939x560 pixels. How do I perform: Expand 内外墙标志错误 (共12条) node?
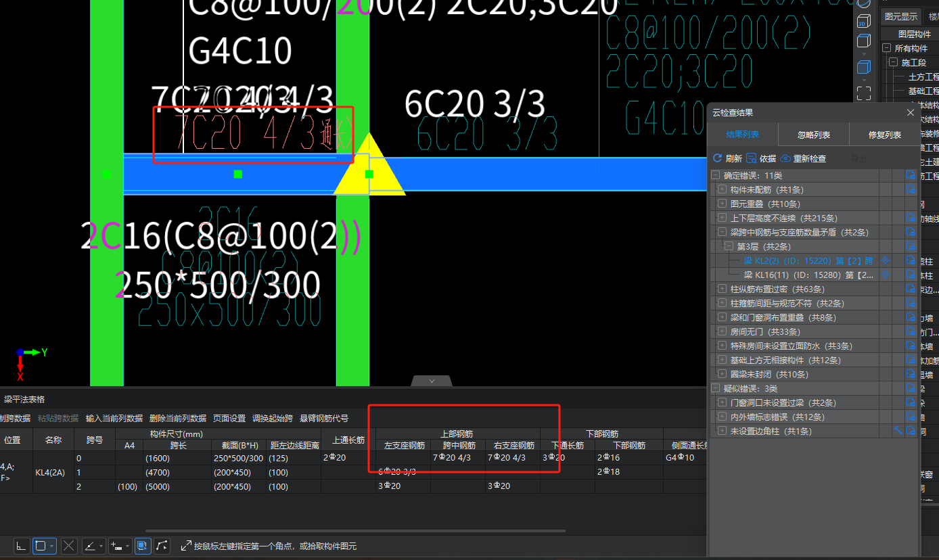point(722,417)
